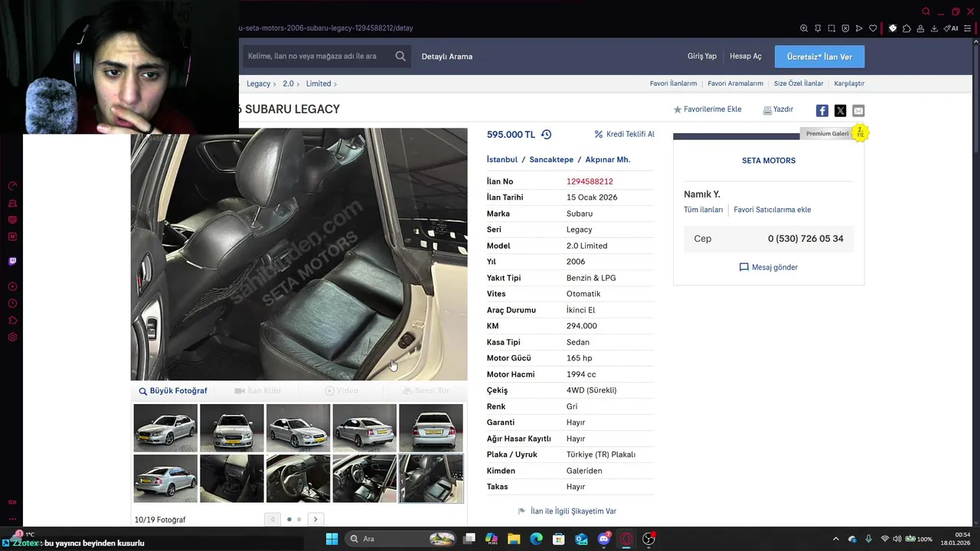Open File Explorer from the taskbar
980x551 pixels.
click(514, 539)
